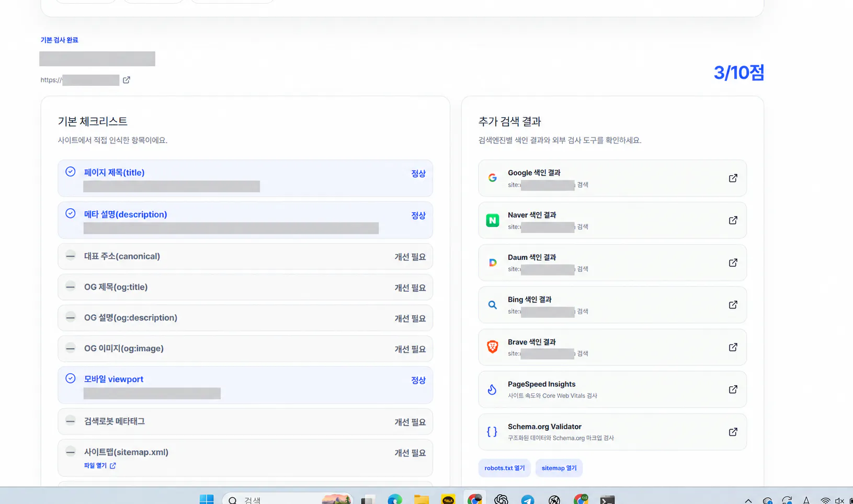Open File Explorer from the taskbar
The height and width of the screenshot is (504, 853).
point(421,499)
